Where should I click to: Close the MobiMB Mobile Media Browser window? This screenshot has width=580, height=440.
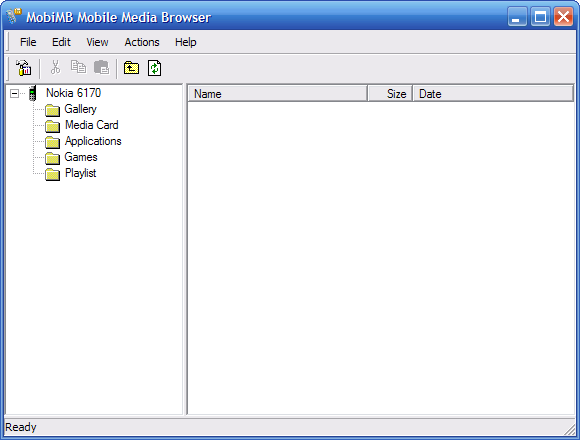click(x=563, y=17)
